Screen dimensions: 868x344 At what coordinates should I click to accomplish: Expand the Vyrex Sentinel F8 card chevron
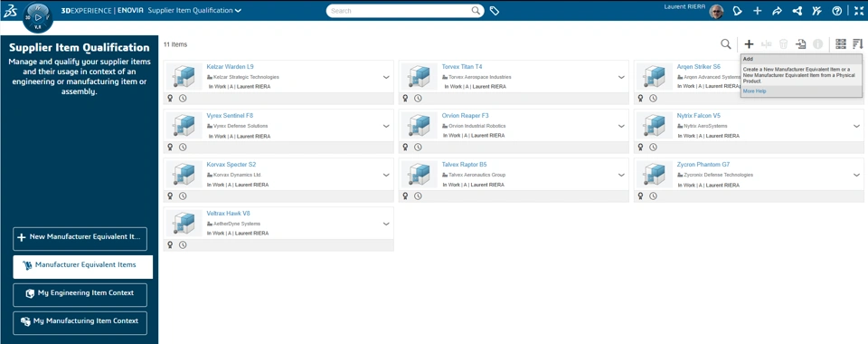click(386, 126)
